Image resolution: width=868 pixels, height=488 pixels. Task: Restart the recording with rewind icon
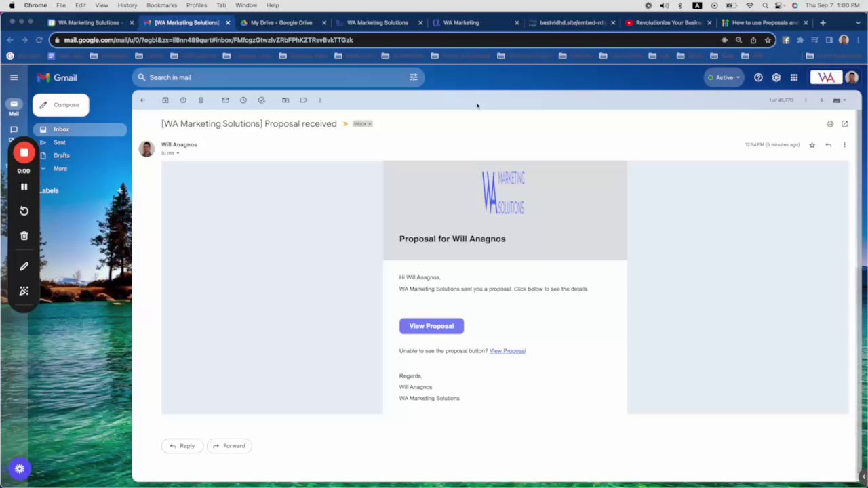(24, 211)
